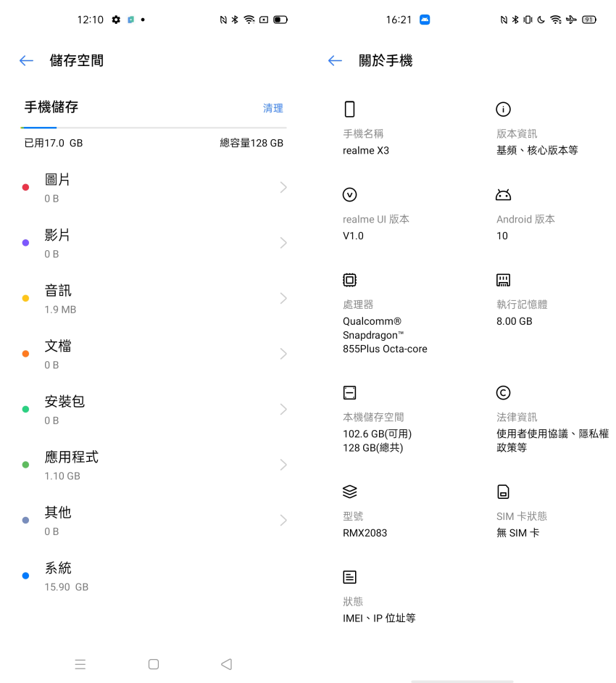Tap the back triangle navigation button
Image resolution: width=616 pixels, height=683 pixels.
226,664
